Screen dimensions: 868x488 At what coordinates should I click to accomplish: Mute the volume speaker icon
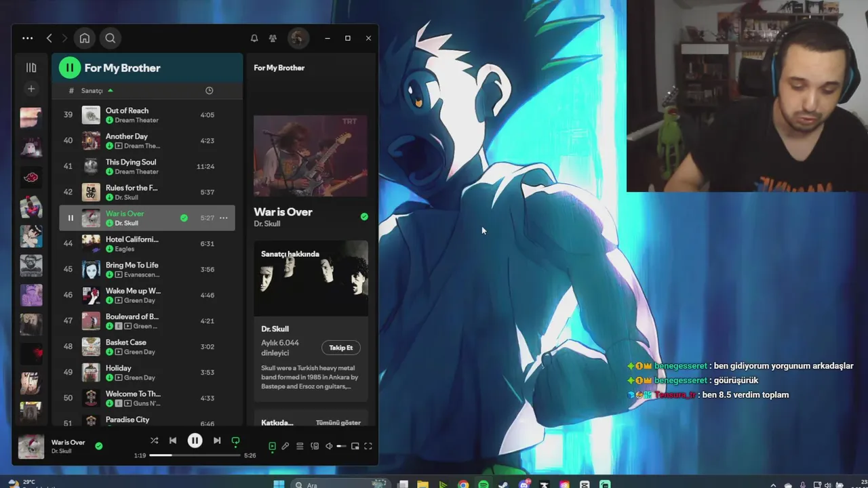329,446
